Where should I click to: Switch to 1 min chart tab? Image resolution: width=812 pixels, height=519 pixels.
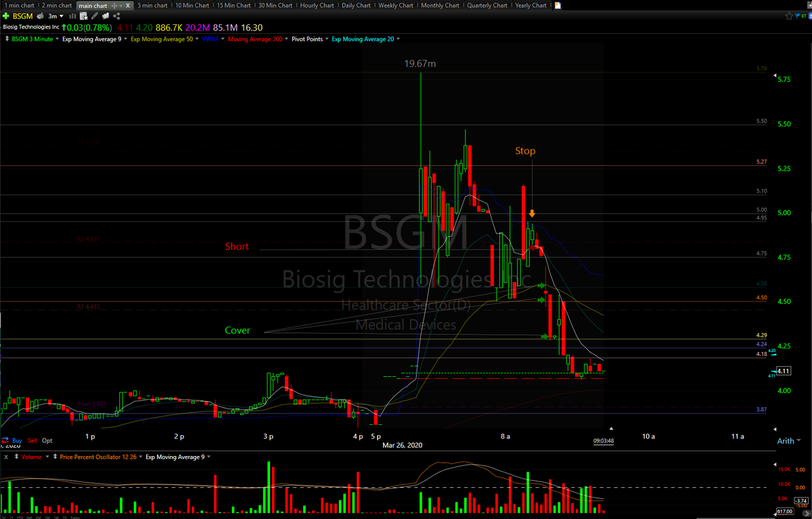pyautogui.click(x=18, y=5)
